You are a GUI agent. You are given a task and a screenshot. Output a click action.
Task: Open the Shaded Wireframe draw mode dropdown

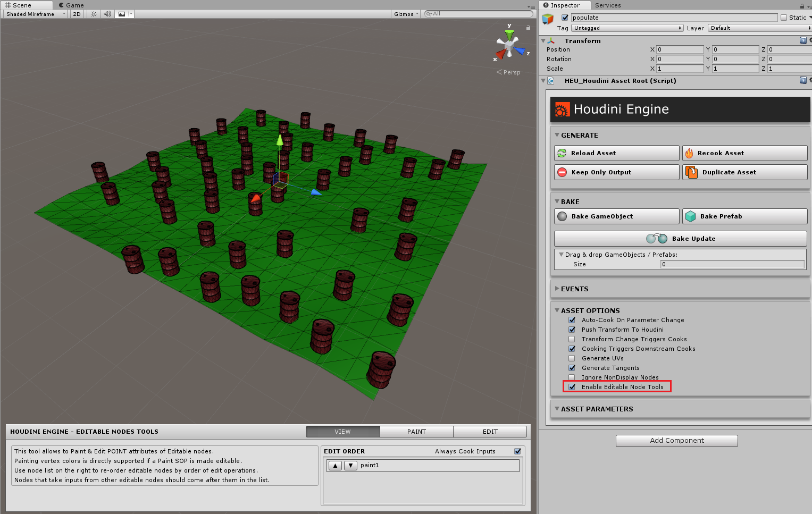coord(35,14)
